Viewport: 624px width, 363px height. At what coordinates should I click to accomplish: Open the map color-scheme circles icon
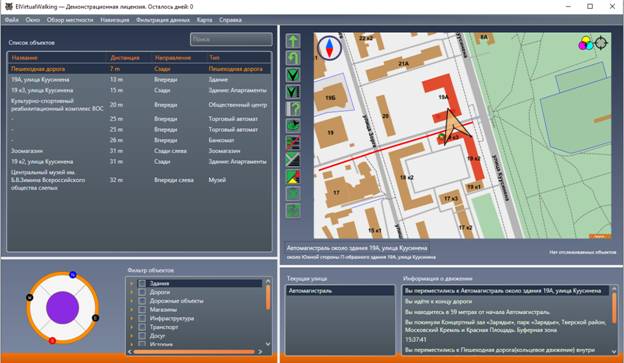(x=585, y=43)
